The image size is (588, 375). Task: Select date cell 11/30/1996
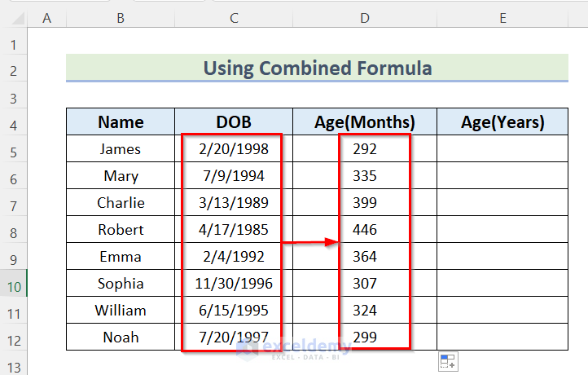click(x=234, y=284)
